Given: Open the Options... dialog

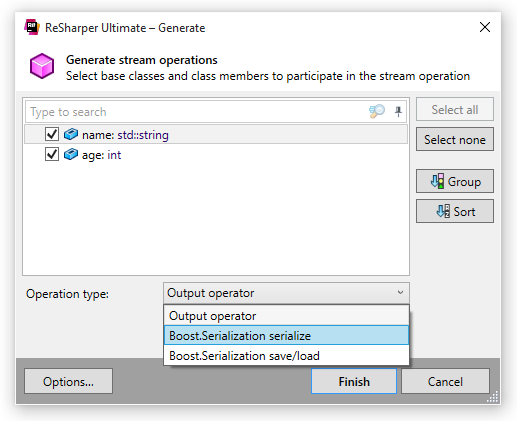Looking at the screenshot, I should point(68,381).
